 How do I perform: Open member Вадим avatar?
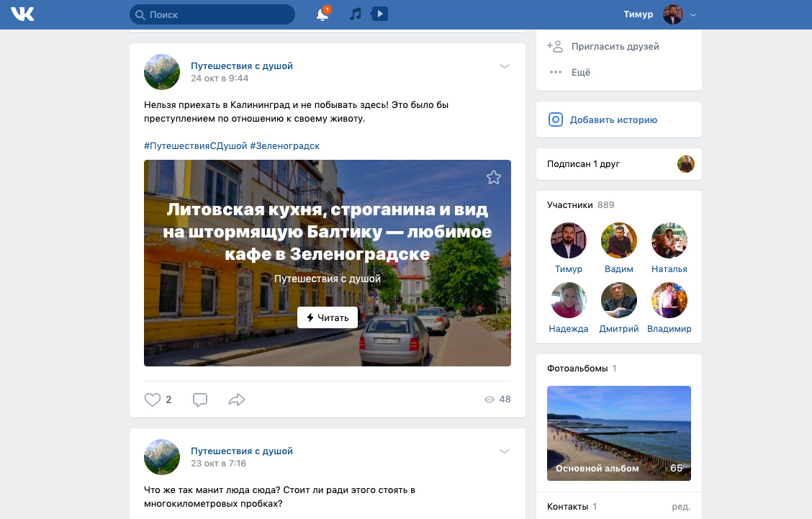click(x=619, y=240)
